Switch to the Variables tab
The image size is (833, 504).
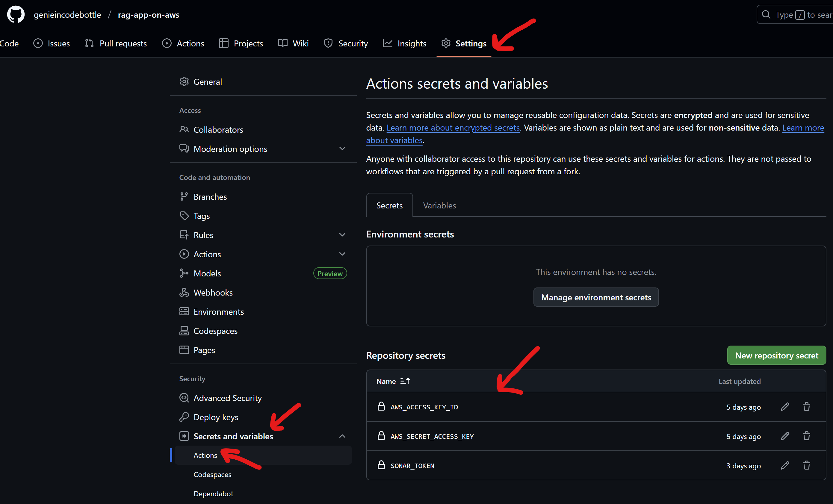439,205
